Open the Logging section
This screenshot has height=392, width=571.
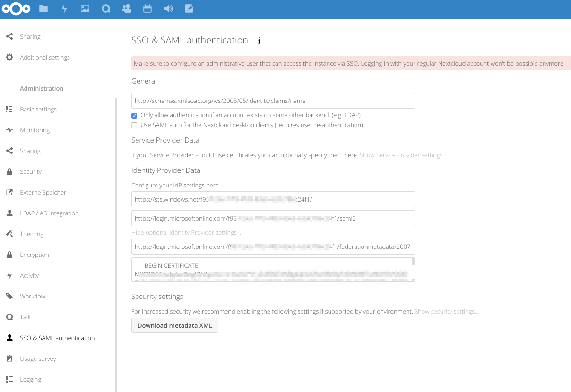[30, 379]
